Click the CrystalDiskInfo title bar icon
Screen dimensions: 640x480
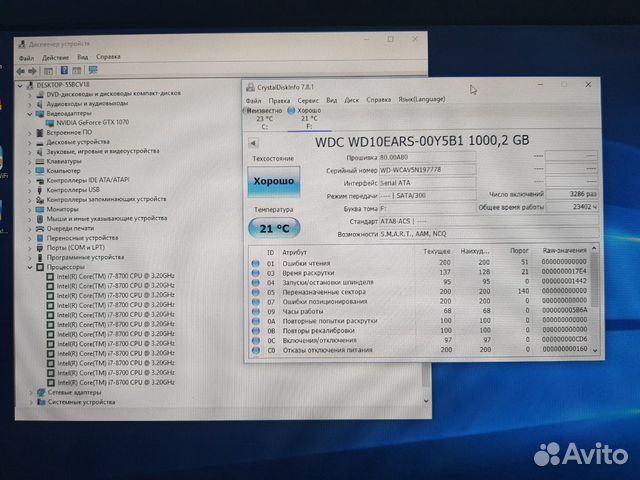pyautogui.click(x=250, y=87)
